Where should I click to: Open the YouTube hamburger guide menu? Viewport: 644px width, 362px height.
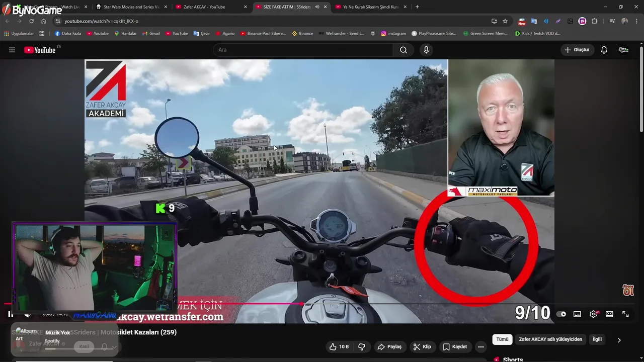pyautogui.click(x=12, y=50)
